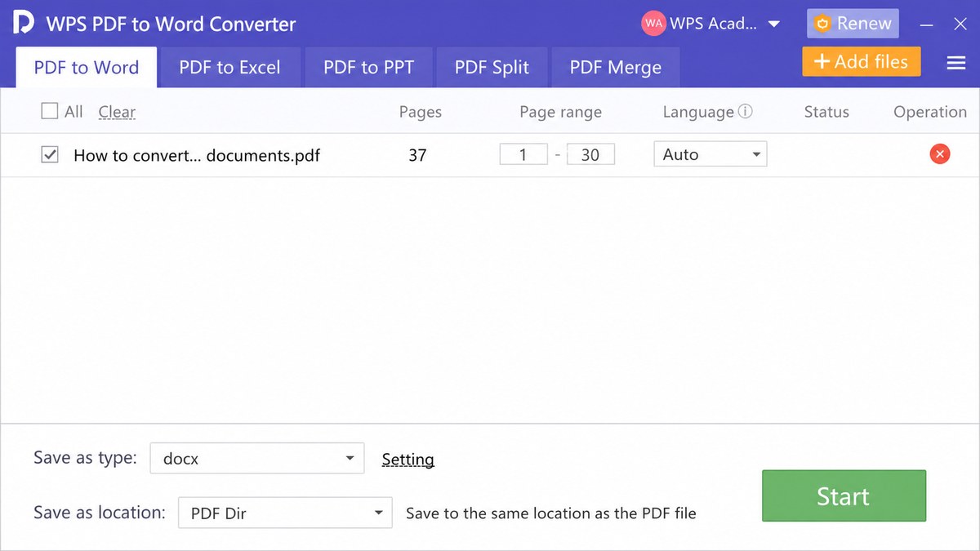
Task: Click the WPS Acad... account name
Action: (714, 24)
